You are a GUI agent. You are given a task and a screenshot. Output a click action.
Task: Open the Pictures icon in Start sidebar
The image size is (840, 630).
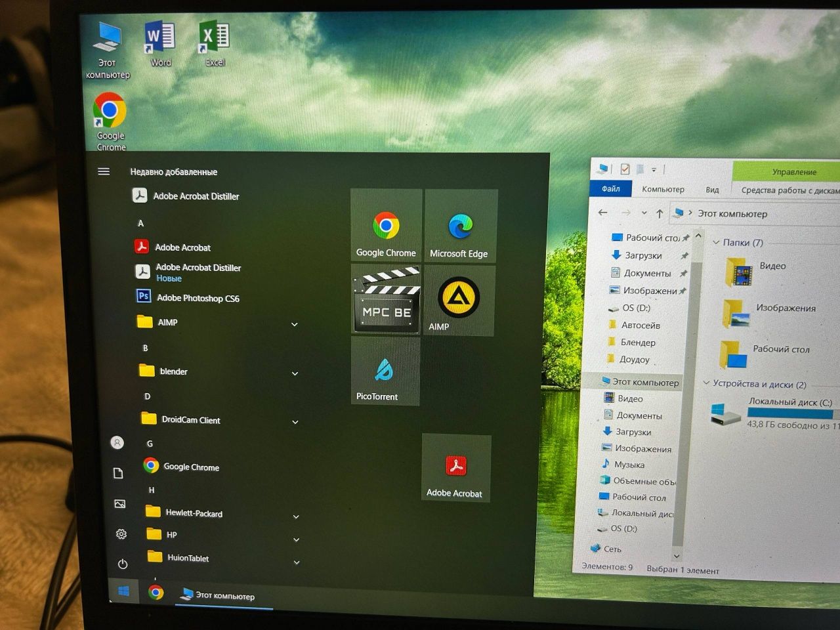pyautogui.click(x=119, y=503)
